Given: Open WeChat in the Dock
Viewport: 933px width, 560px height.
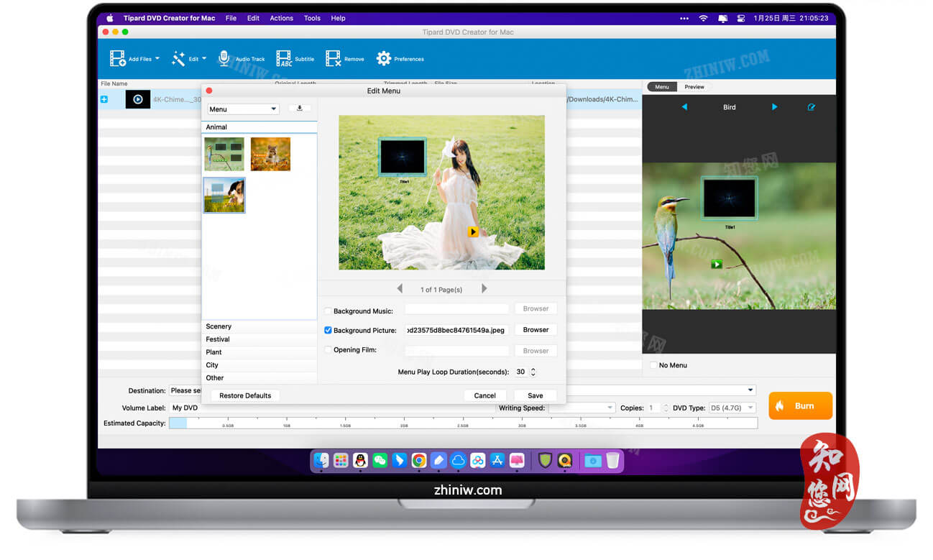Looking at the screenshot, I should 380,461.
